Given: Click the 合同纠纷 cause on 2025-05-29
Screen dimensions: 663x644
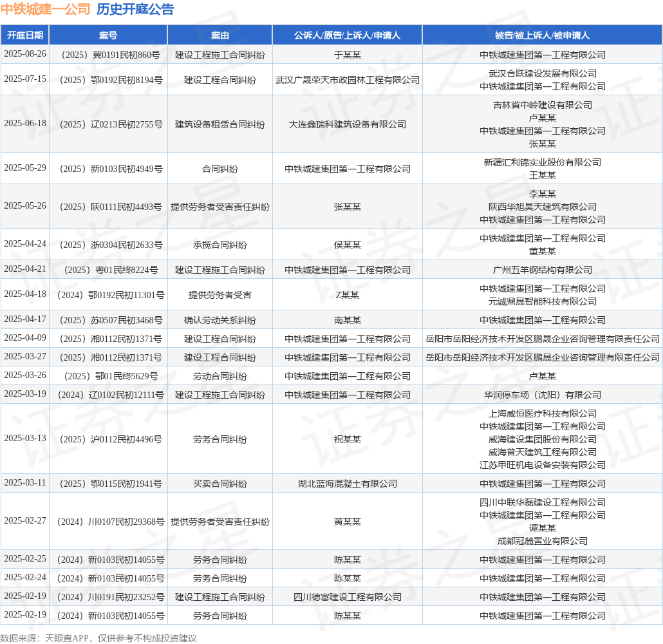Looking at the screenshot, I should (220, 169).
